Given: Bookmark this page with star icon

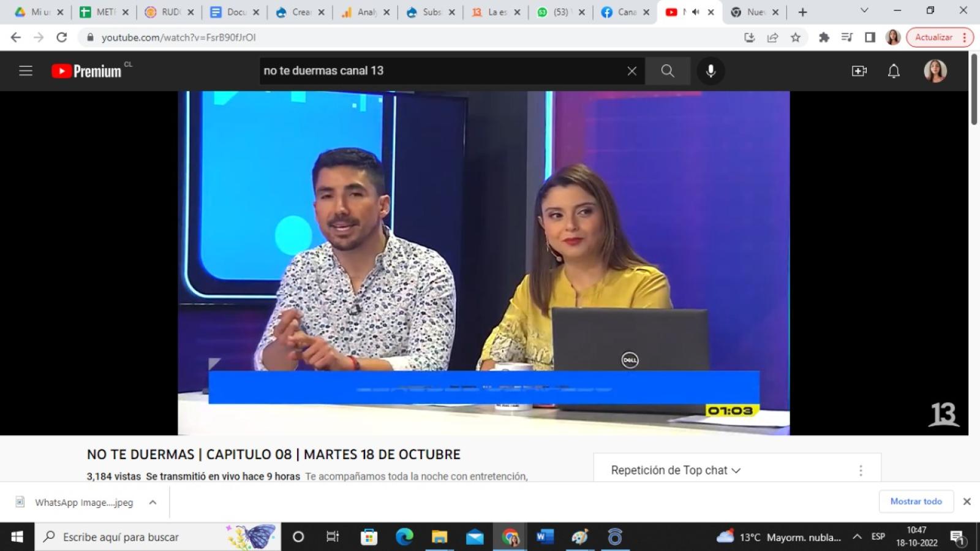Looking at the screenshot, I should tap(796, 37).
